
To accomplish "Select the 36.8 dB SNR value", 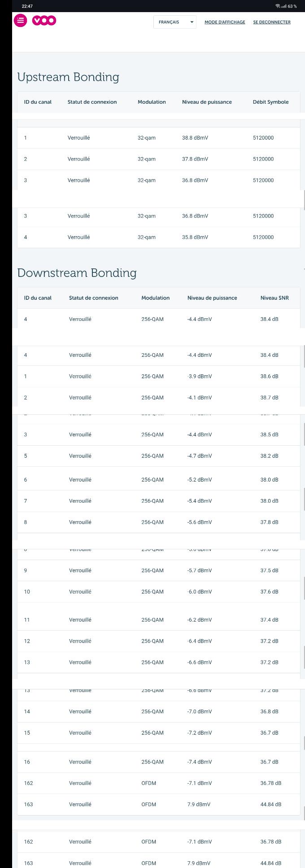I will pyautogui.click(x=269, y=711).
